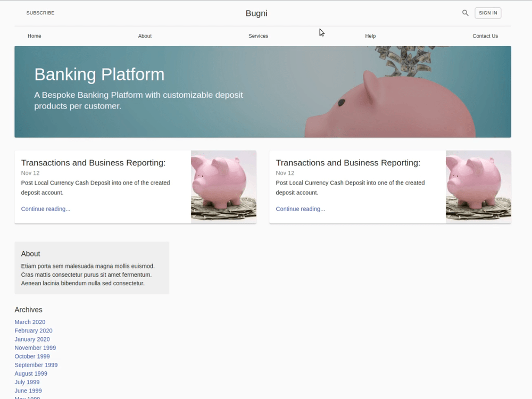
Task: Click the SUBSCRIBE button
Action: (x=40, y=13)
